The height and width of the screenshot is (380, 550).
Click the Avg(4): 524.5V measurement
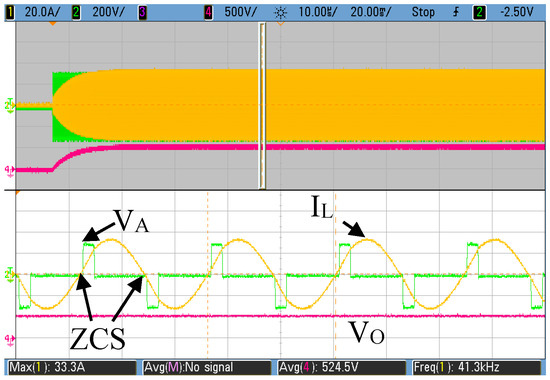coord(342,367)
